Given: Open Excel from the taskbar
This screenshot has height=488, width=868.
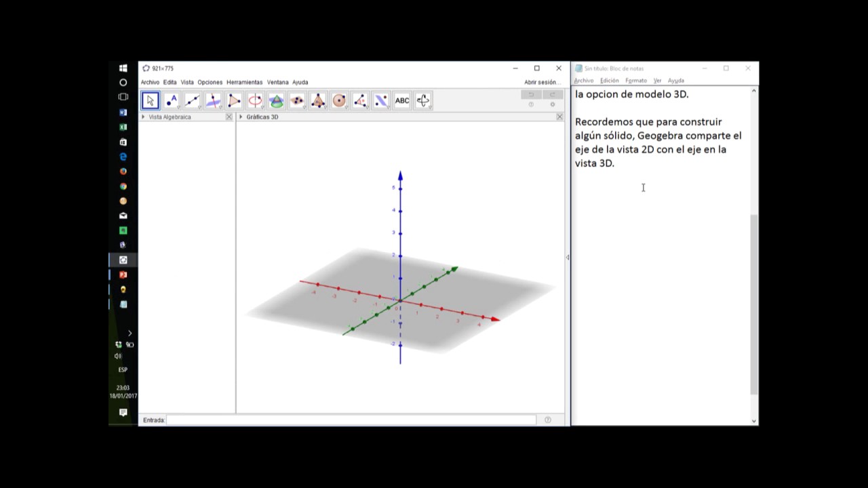Looking at the screenshot, I should (x=123, y=127).
